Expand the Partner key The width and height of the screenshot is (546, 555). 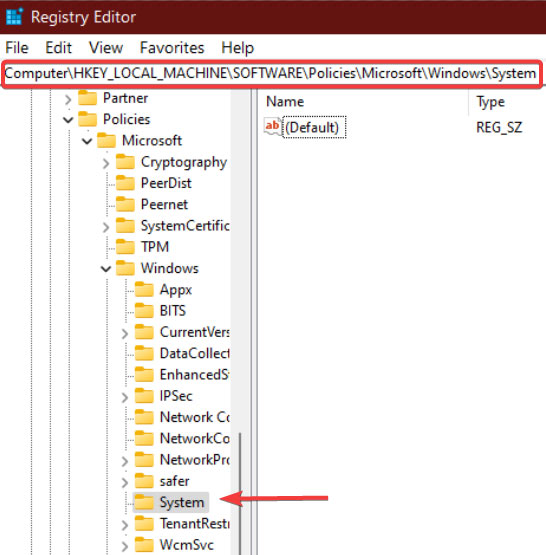tap(68, 99)
